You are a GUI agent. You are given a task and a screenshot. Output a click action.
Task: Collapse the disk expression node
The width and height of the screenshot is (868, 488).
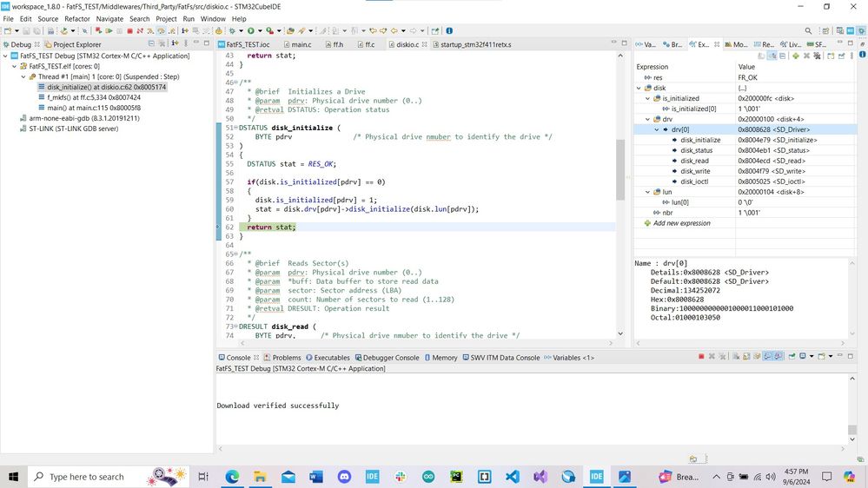click(639, 88)
